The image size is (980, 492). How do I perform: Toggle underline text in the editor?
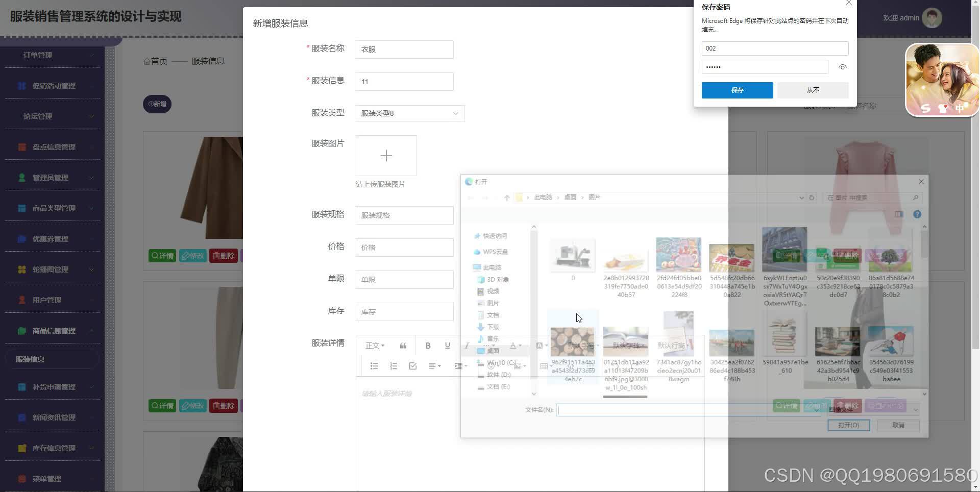[447, 346]
